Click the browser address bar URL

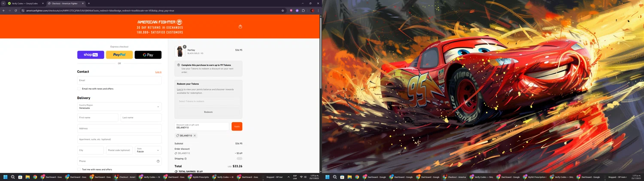100,10
